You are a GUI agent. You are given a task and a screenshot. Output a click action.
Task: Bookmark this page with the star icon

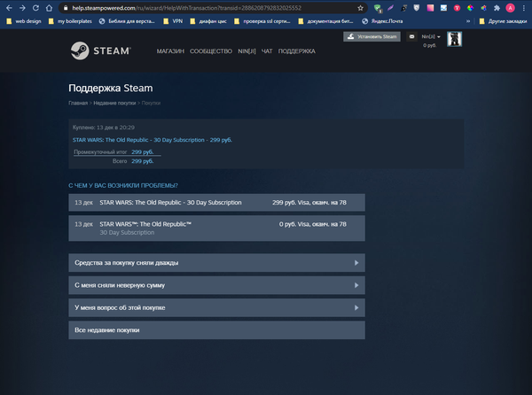click(x=361, y=7)
